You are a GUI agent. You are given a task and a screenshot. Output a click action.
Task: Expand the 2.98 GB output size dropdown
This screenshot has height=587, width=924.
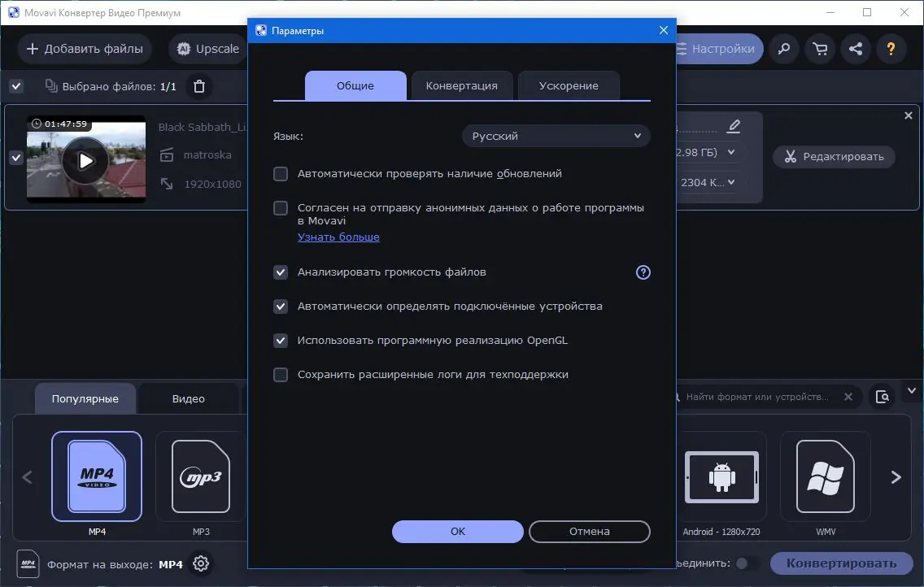click(731, 152)
